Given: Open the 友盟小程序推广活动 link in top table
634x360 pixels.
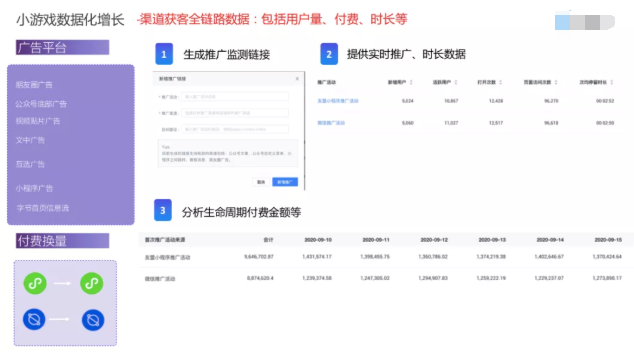Looking at the screenshot, I should click(x=338, y=101).
